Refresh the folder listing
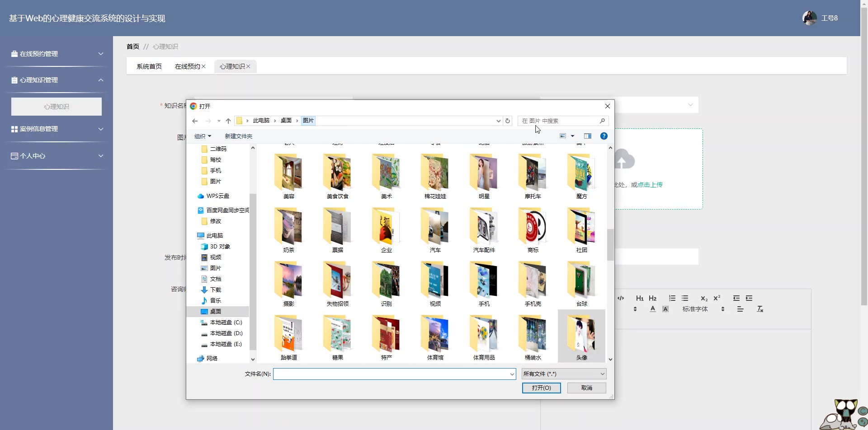The height and width of the screenshot is (430, 868). [508, 121]
